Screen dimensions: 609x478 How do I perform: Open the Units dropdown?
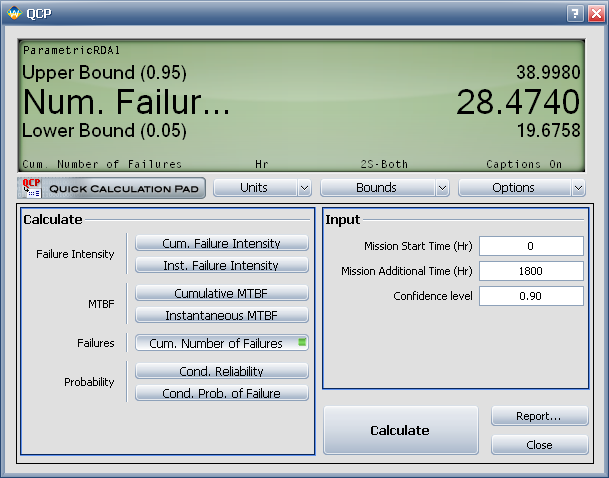pyautogui.click(x=262, y=188)
